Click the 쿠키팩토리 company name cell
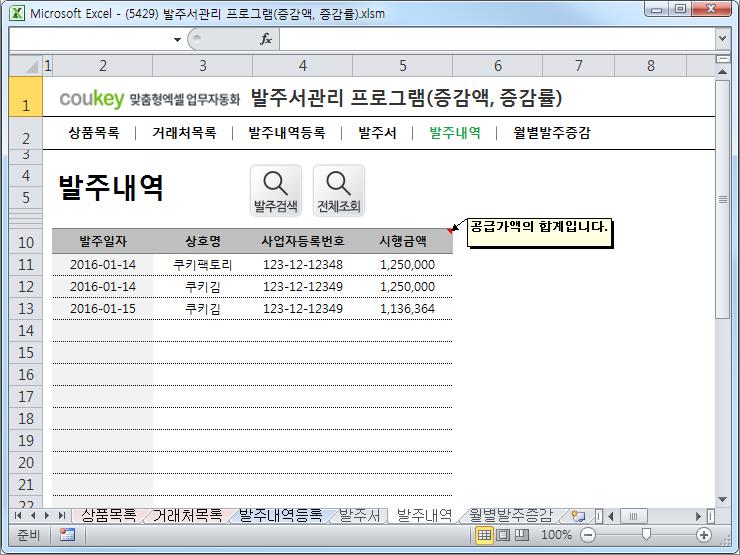This screenshot has height=555, width=740. tap(203, 265)
